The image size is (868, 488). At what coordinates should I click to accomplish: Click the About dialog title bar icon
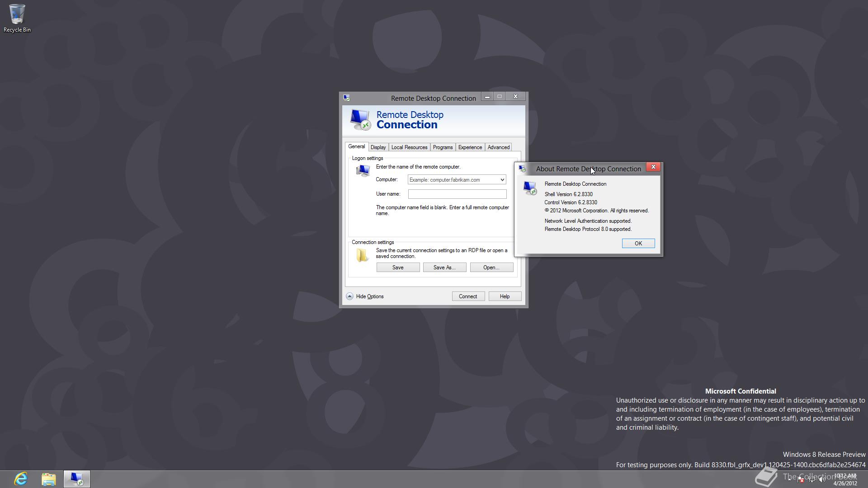[x=522, y=169]
